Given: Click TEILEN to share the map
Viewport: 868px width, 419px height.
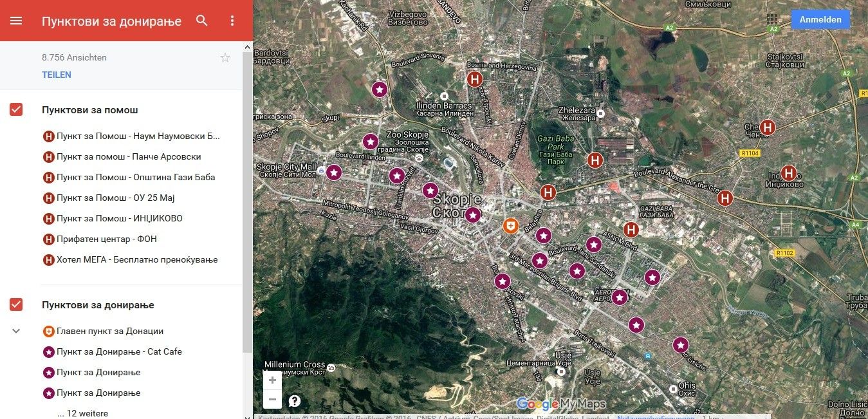Looking at the screenshot, I should tap(57, 75).
